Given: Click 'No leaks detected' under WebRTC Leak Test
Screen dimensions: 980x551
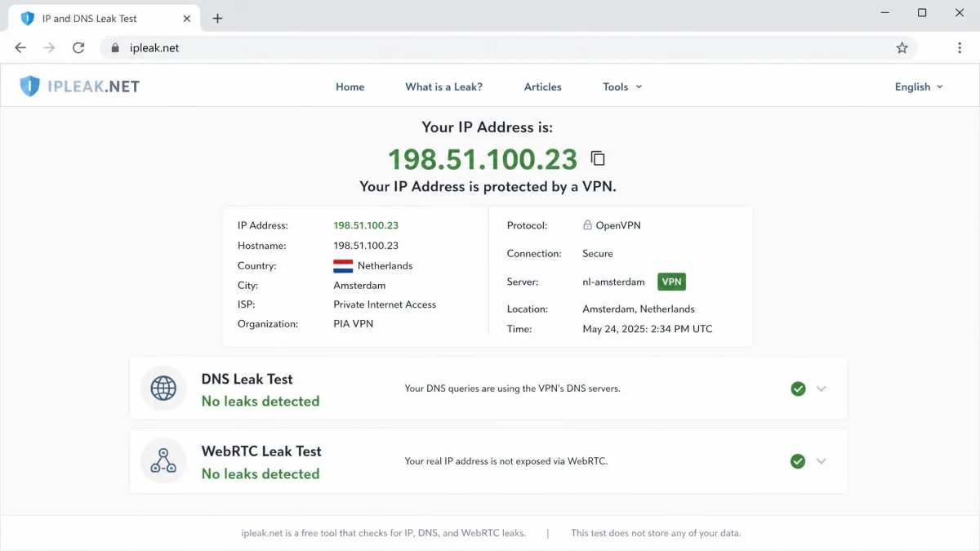Looking at the screenshot, I should tap(261, 473).
